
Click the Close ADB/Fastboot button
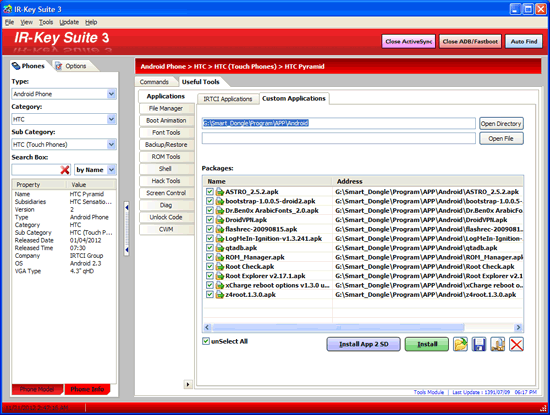[470, 41]
